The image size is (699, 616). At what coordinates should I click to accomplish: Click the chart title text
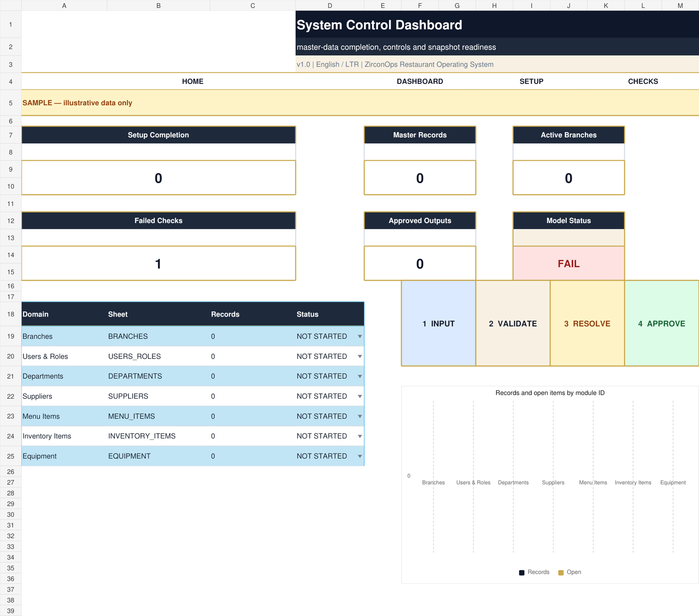[550, 393]
